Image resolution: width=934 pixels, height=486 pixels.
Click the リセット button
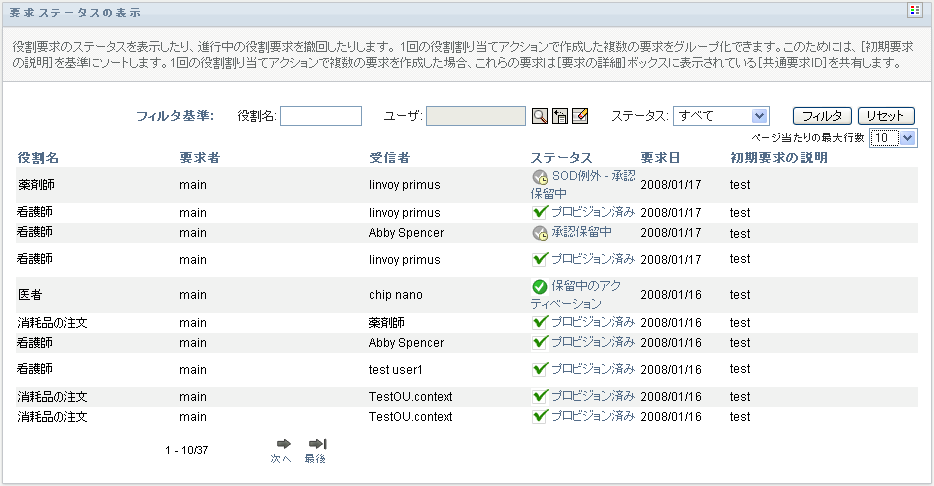pyautogui.click(x=886, y=116)
